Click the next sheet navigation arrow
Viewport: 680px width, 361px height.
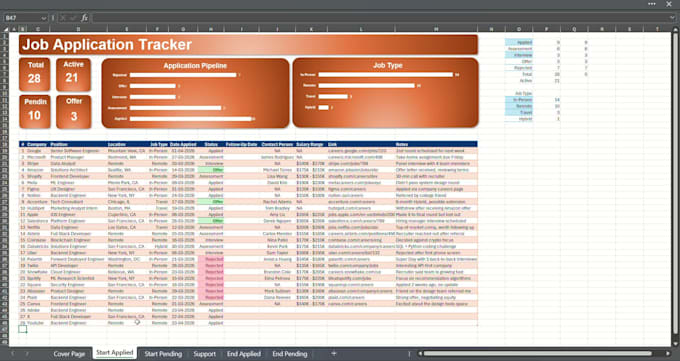(27, 354)
